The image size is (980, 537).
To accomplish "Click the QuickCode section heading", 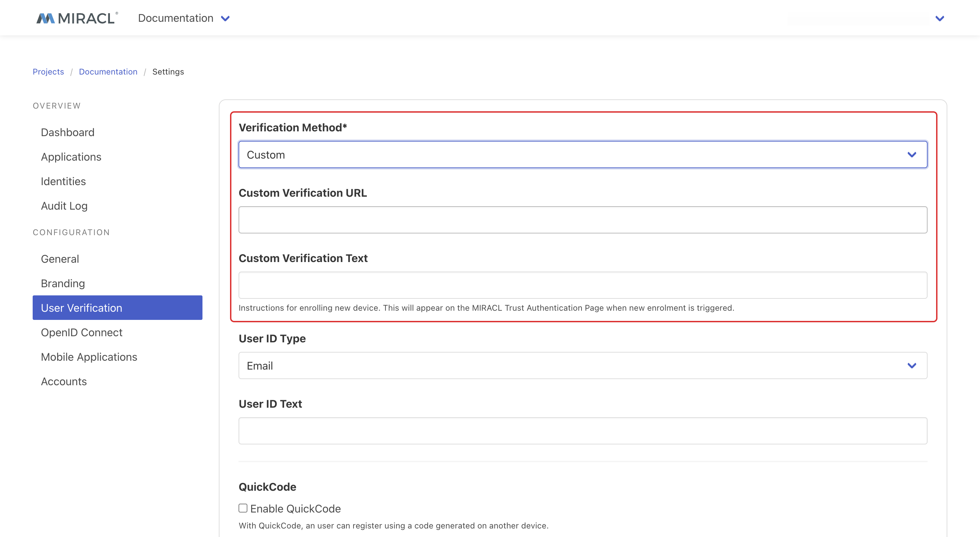I will tap(267, 487).
